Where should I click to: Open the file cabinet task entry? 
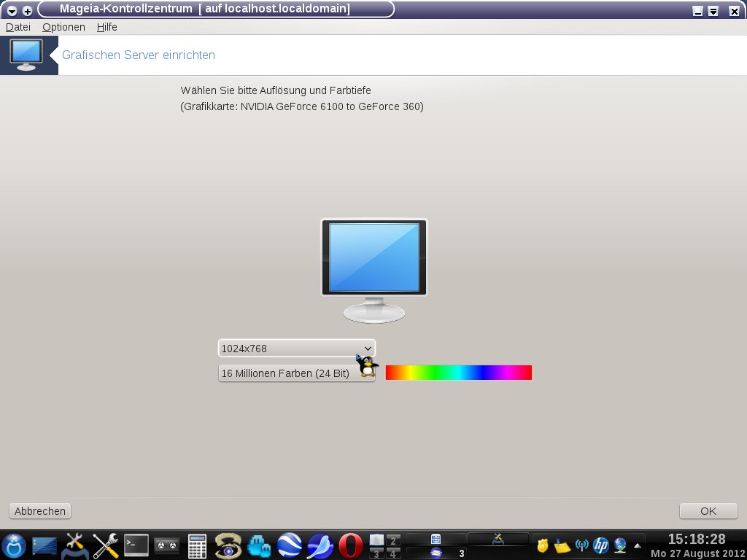[436, 540]
